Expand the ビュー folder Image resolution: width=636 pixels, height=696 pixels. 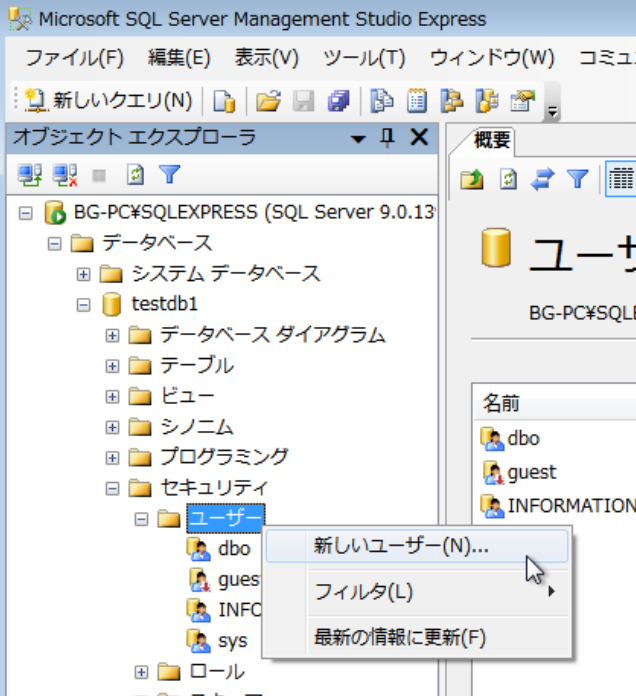click(x=112, y=397)
